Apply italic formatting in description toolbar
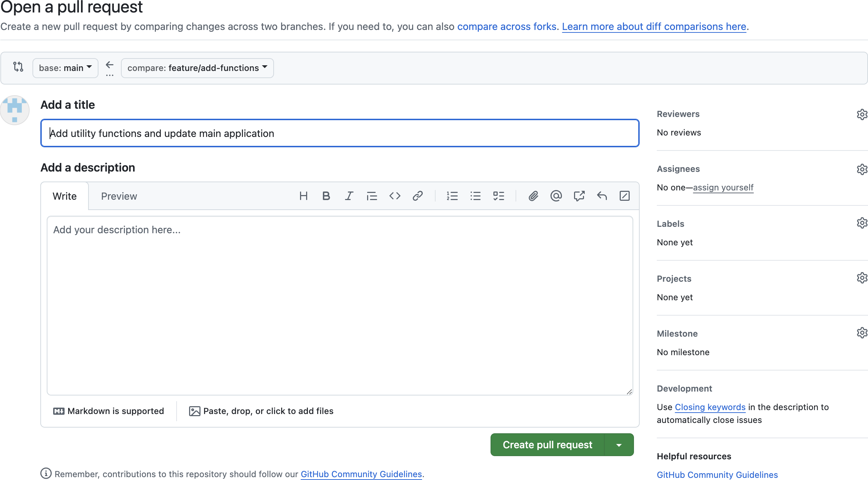 point(349,196)
